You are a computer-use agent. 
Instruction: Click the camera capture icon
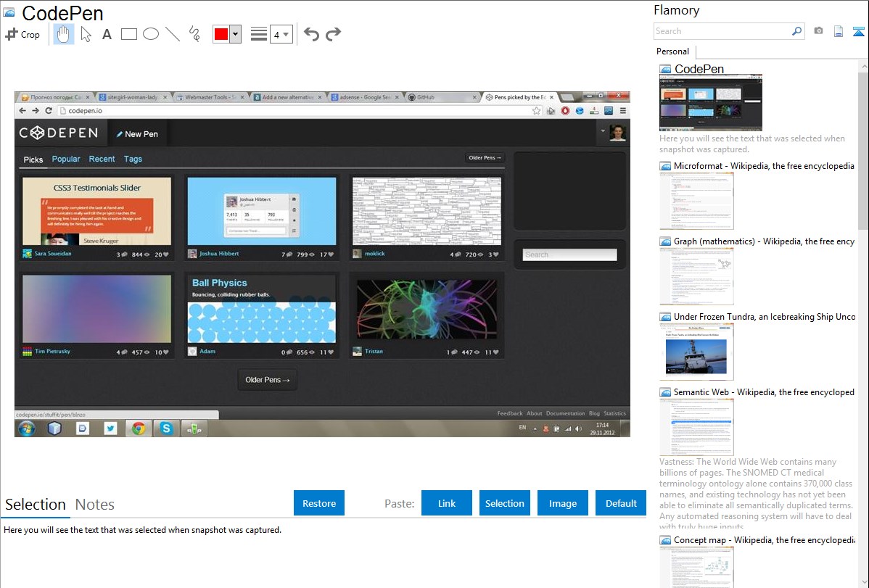(x=818, y=31)
